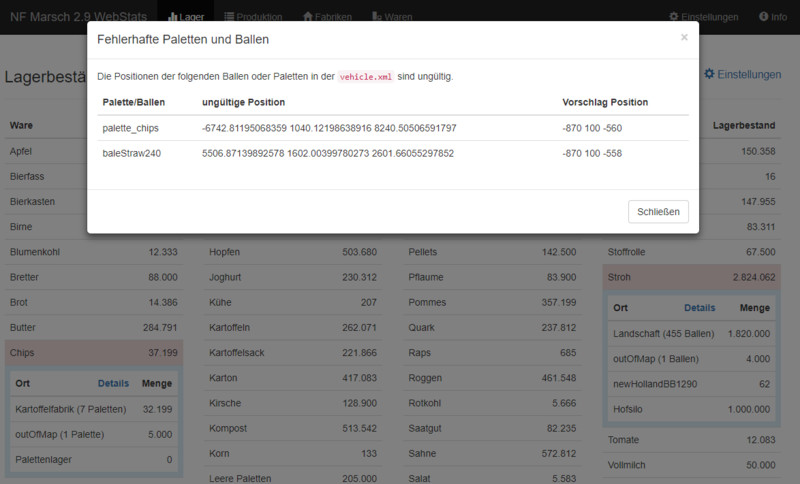Go to the Waren section

[391, 17]
